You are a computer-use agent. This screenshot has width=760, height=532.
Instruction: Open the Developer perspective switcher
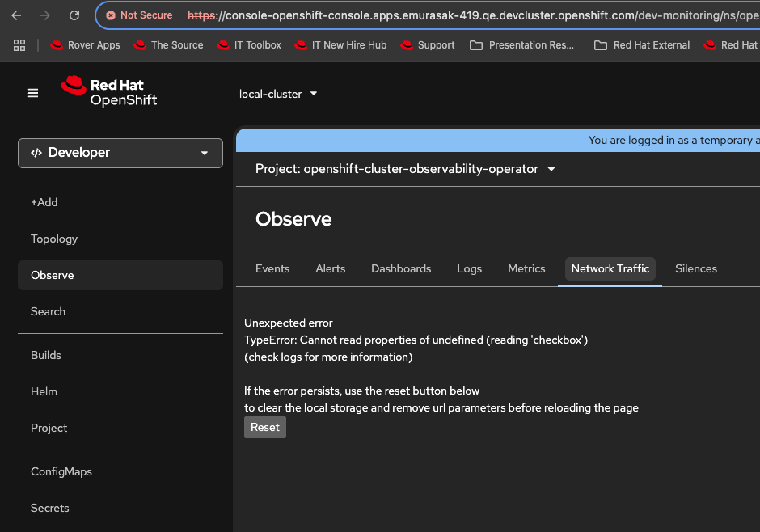pos(120,153)
